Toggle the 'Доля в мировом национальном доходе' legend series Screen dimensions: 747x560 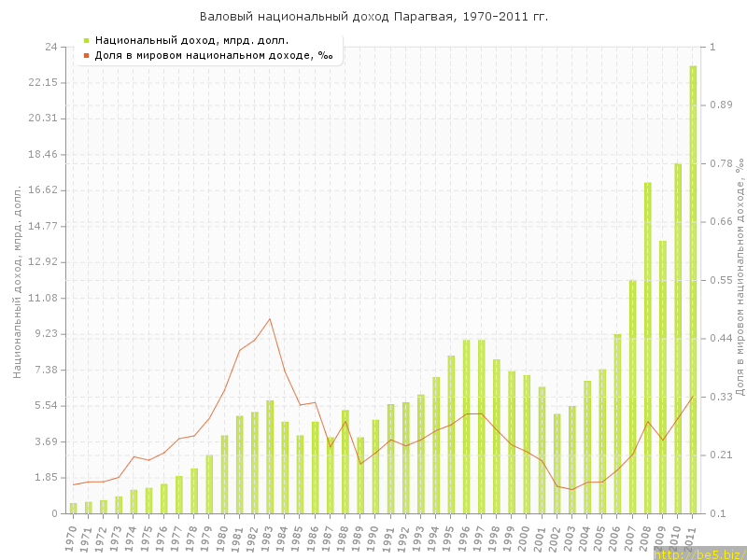tap(214, 55)
